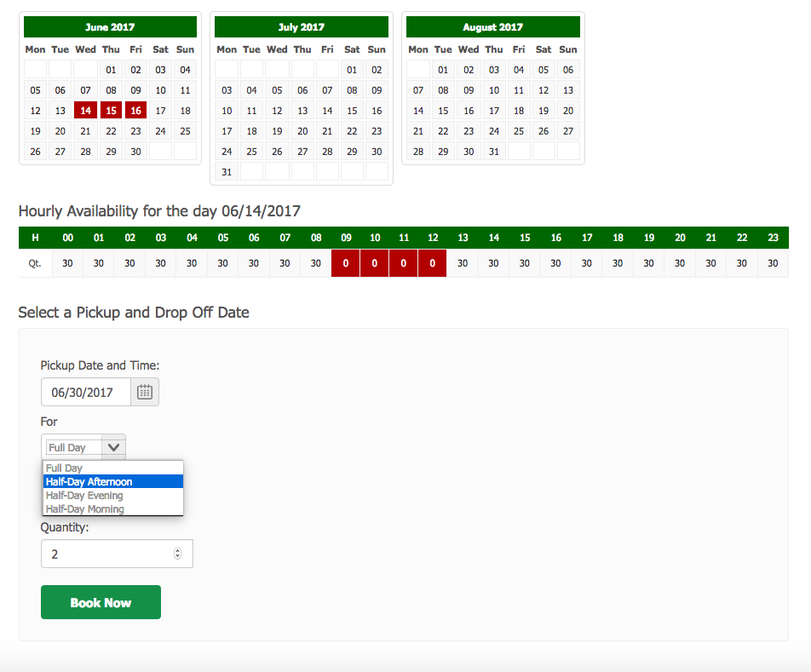Pick June 01 in the June calendar
This screenshot has width=811, height=672.
pos(111,70)
